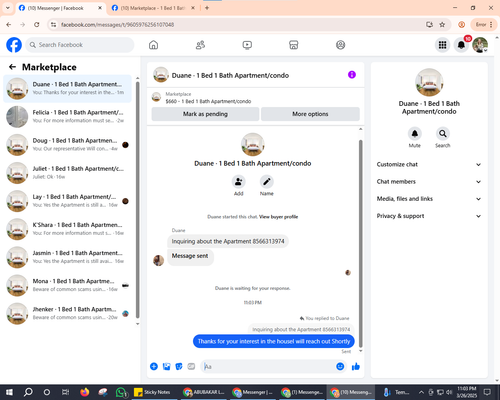The image size is (500, 400).
Task: Expand Privacy & support section
Action: point(429,216)
